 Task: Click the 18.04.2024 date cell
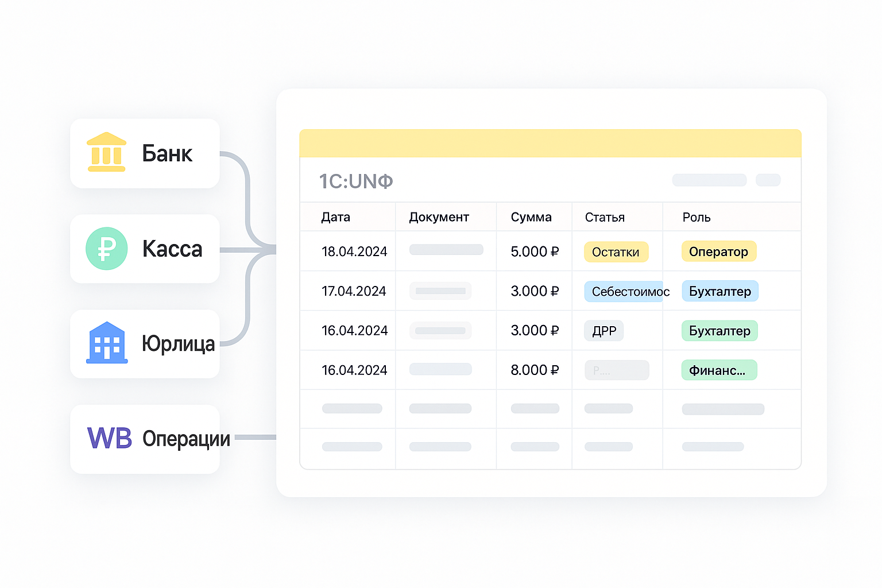(x=354, y=252)
